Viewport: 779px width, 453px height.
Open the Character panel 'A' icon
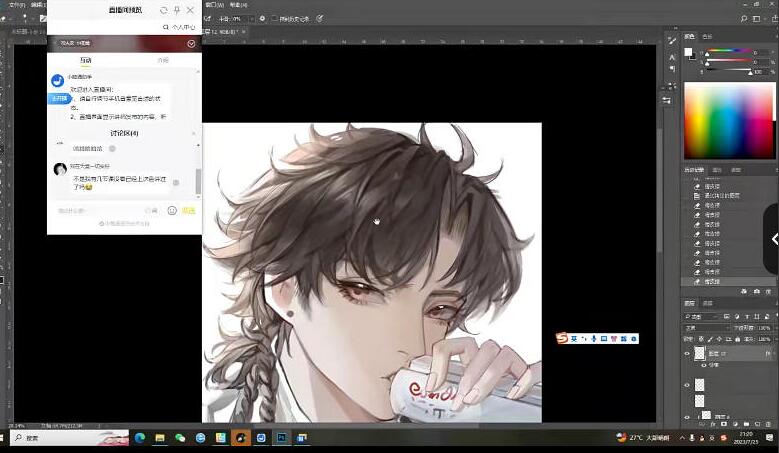pyautogui.click(x=672, y=57)
